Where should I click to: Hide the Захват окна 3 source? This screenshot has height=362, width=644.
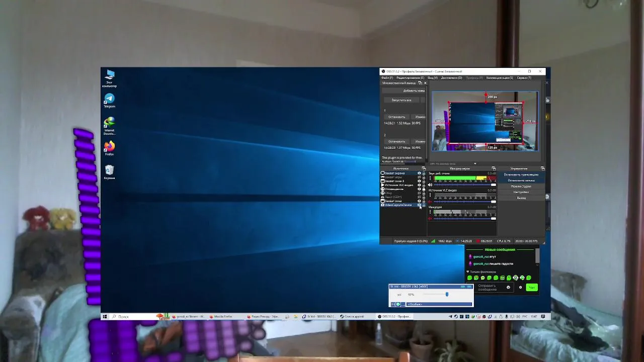tap(419, 181)
